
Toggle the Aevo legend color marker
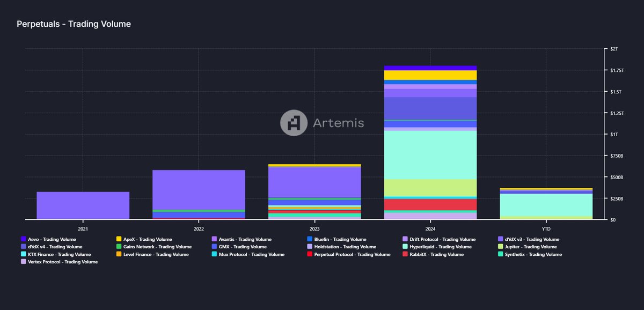coord(24,239)
